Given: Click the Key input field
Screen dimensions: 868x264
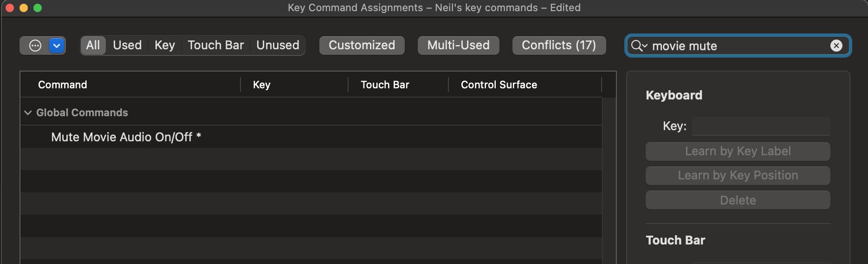Looking at the screenshot, I should 761,126.
